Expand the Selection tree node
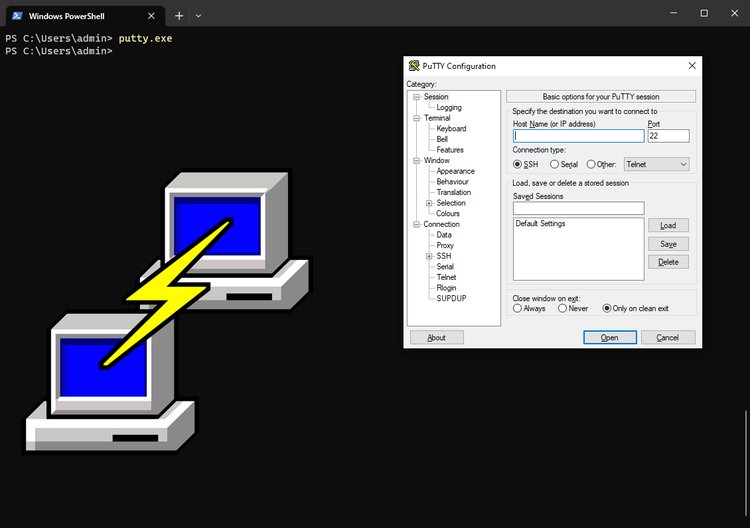This screenshot has height=528, width=750. (429, 203)
